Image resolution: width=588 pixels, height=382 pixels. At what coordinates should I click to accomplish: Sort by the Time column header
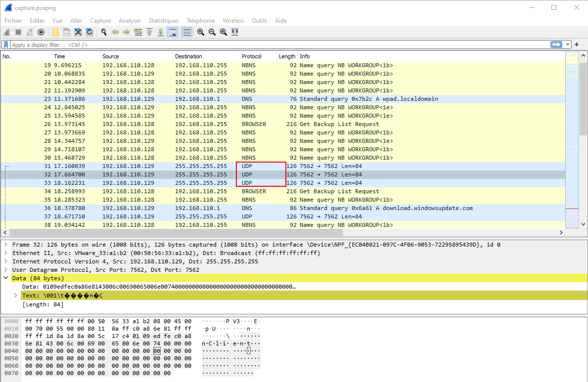tap(77, 56)
